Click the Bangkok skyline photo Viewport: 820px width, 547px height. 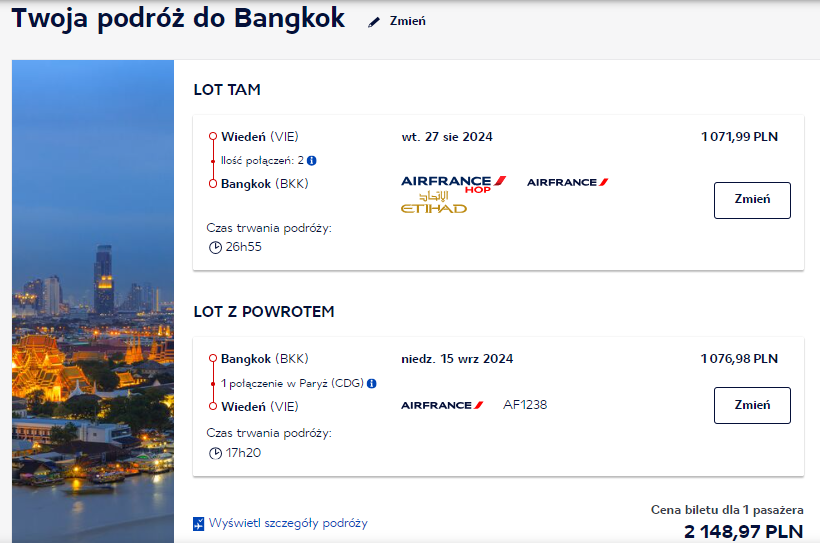(93, 301)
